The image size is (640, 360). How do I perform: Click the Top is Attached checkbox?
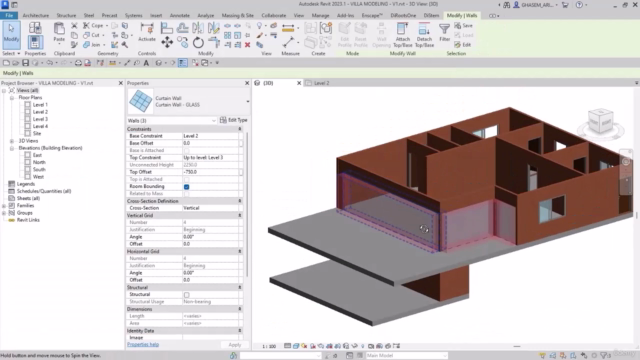tap(187, 180)
